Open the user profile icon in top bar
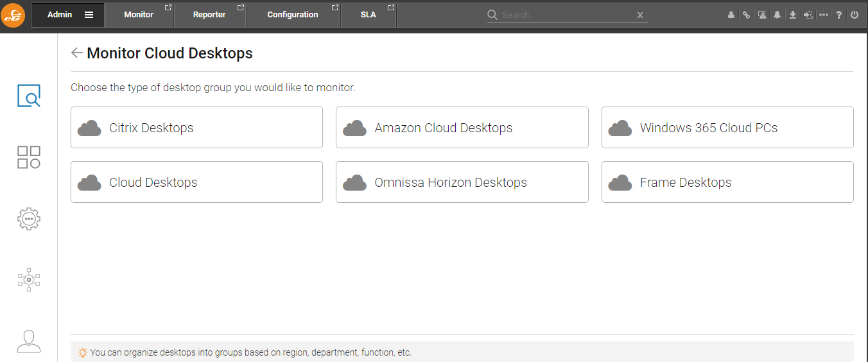 pos(731,15)
